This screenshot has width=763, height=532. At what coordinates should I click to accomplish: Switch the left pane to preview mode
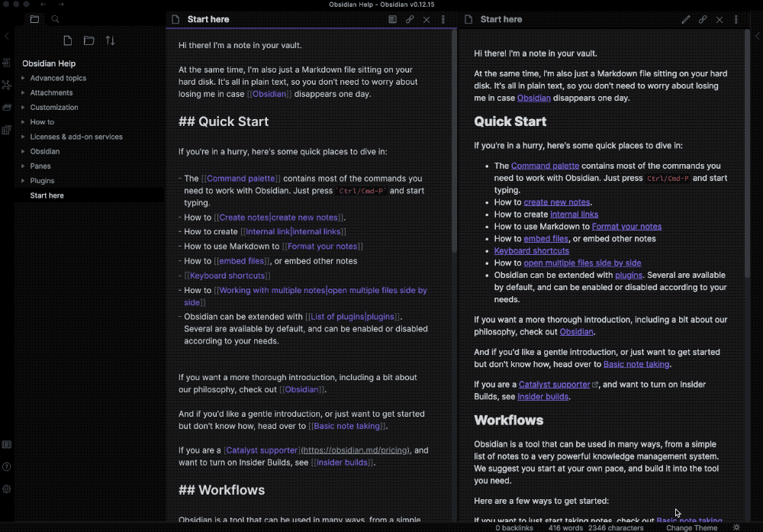393,20
